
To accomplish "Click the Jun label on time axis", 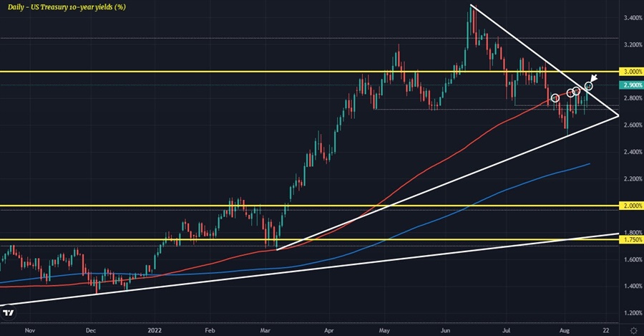I will [446, 330].
